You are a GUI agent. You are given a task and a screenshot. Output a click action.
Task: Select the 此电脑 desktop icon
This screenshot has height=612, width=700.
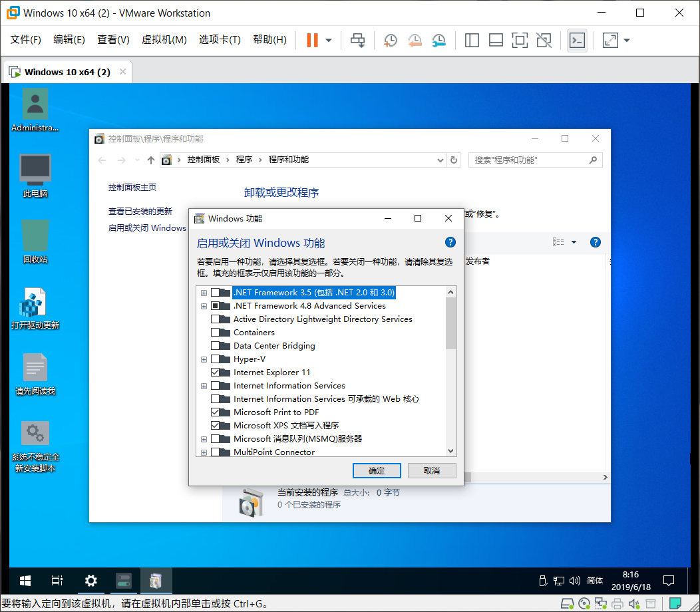tap(35, 176)
